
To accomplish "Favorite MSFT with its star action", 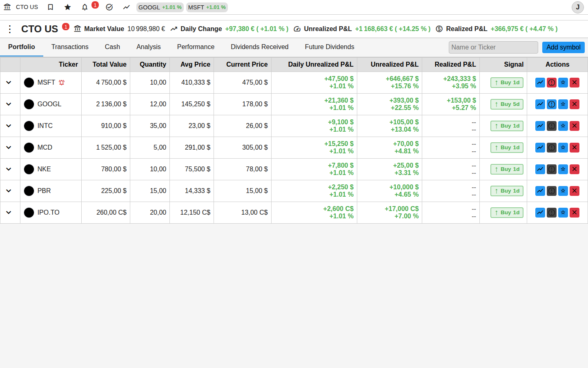I will click(563, 83).
